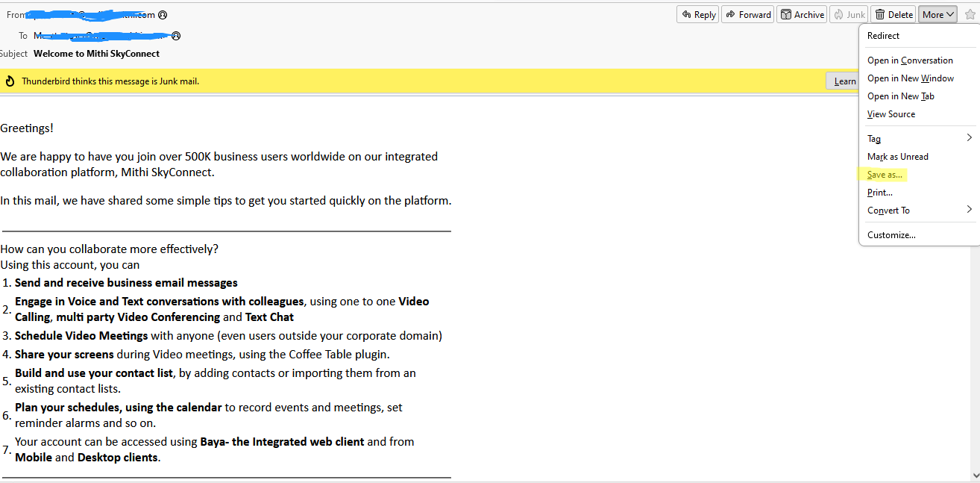Click contact icon beside recipient address
The image size is (980, 483).
177,36
